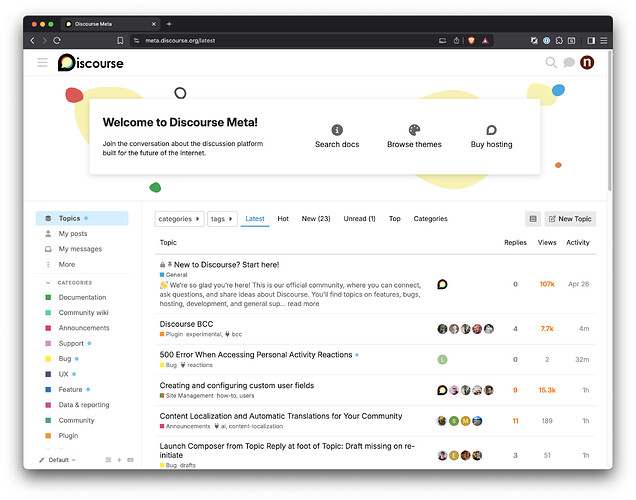
Task: Sort by the Replies column header
Action: (x=515, y=242)
